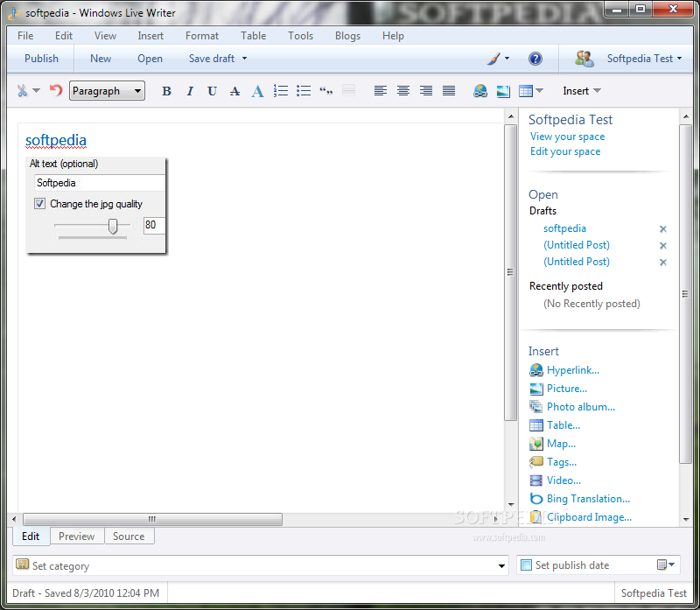Viewport: 700px width, 610px height.
Task: Apply Strikethrough formatting
Action: (x=234, y=91)
